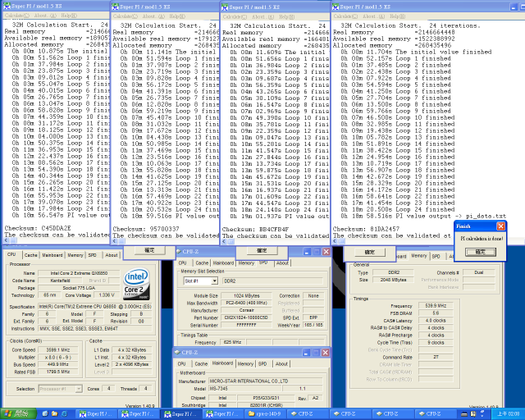
Task: Click the Core Speed value 3599.1 MHz
Action: tap(58, 349)
